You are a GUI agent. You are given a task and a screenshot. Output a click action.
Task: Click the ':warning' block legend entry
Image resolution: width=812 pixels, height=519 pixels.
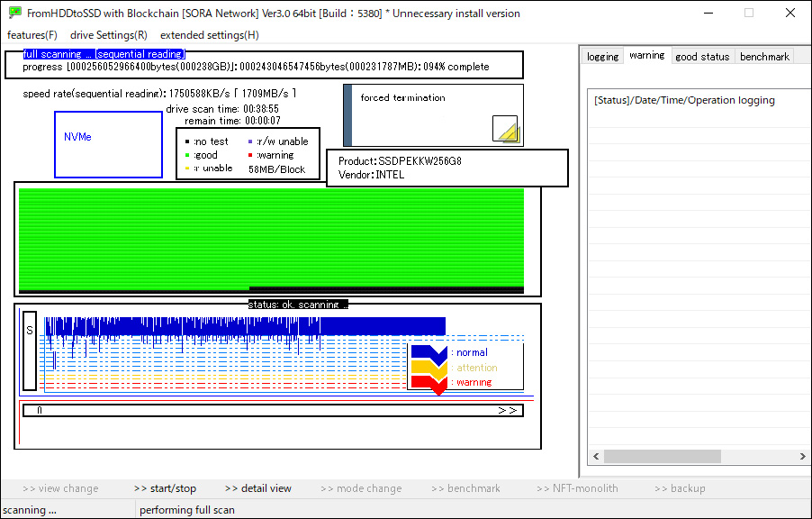point(271,155)
